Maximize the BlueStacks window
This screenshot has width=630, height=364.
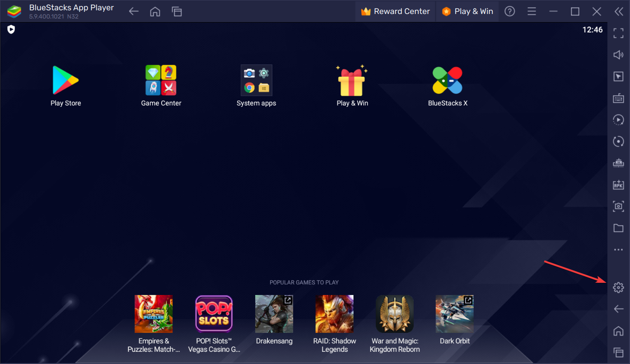pos(575,12)
